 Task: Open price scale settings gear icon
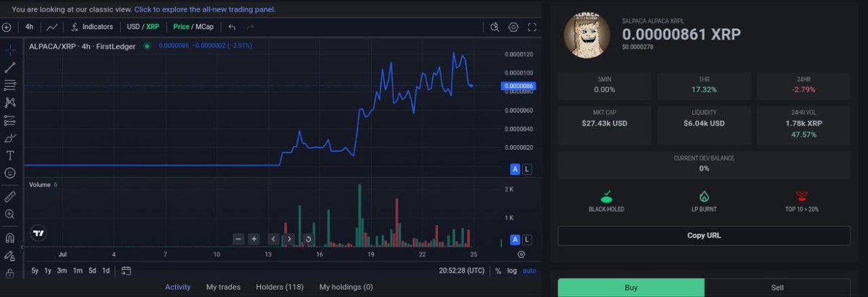pyautogui.click(x=522, y=254)
